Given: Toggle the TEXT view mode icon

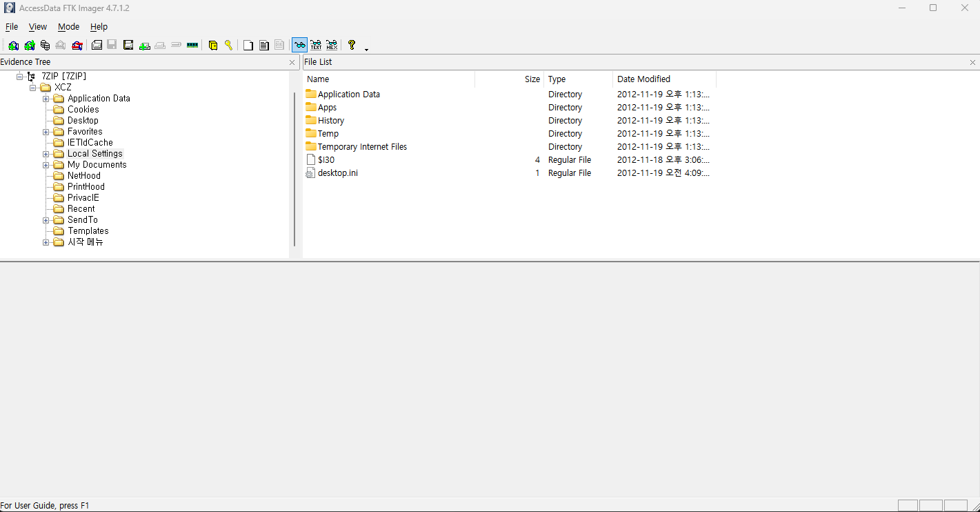Looking at the screenshot, I should (316, 46).
